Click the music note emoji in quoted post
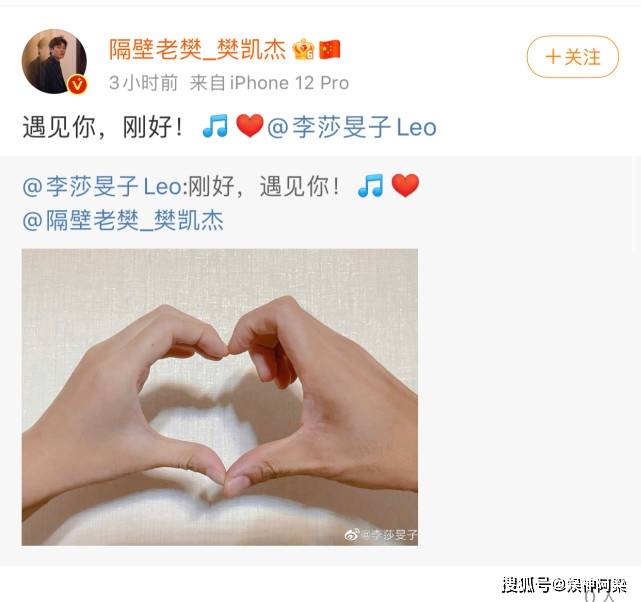Viewport: 641px width, 602px height. 370,186
